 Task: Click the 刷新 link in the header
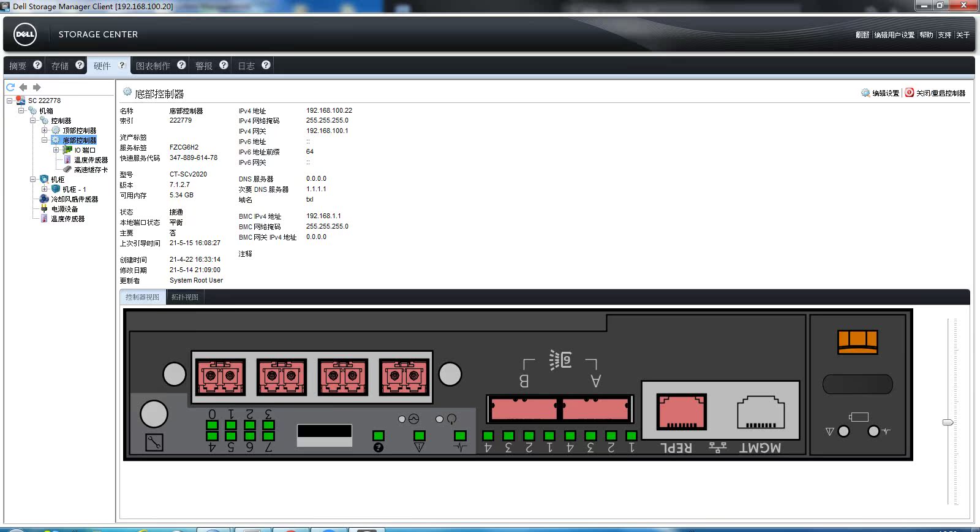(x=862, y=35)
